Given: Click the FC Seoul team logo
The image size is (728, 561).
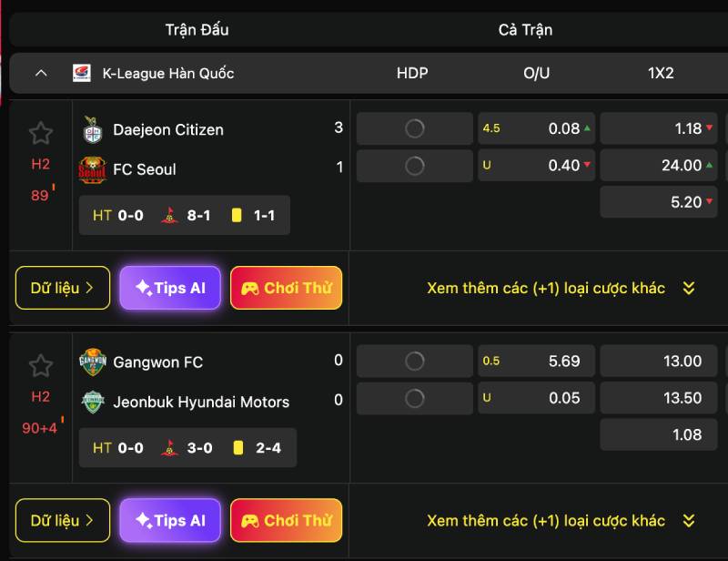Looking at the screenshot, I should 92,169.
